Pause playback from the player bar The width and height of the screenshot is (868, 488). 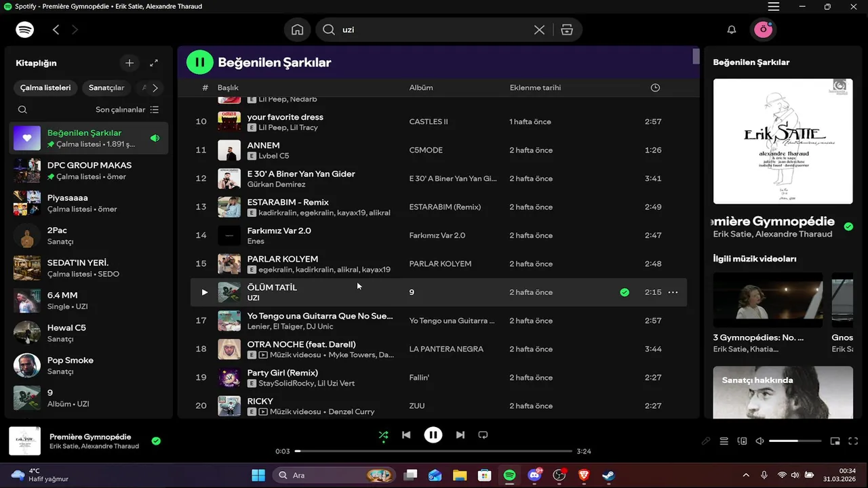(433, 435)
